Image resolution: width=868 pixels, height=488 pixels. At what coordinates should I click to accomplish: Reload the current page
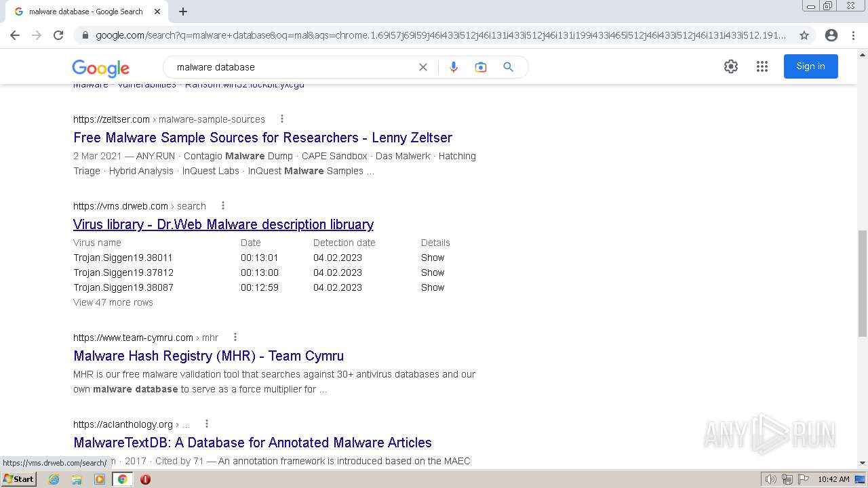(58, 35)
